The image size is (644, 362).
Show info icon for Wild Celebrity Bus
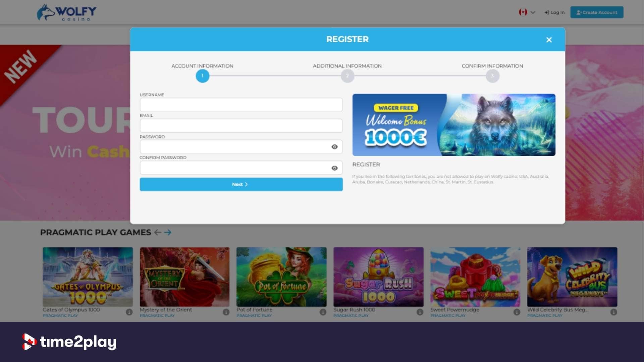[614, 312]
